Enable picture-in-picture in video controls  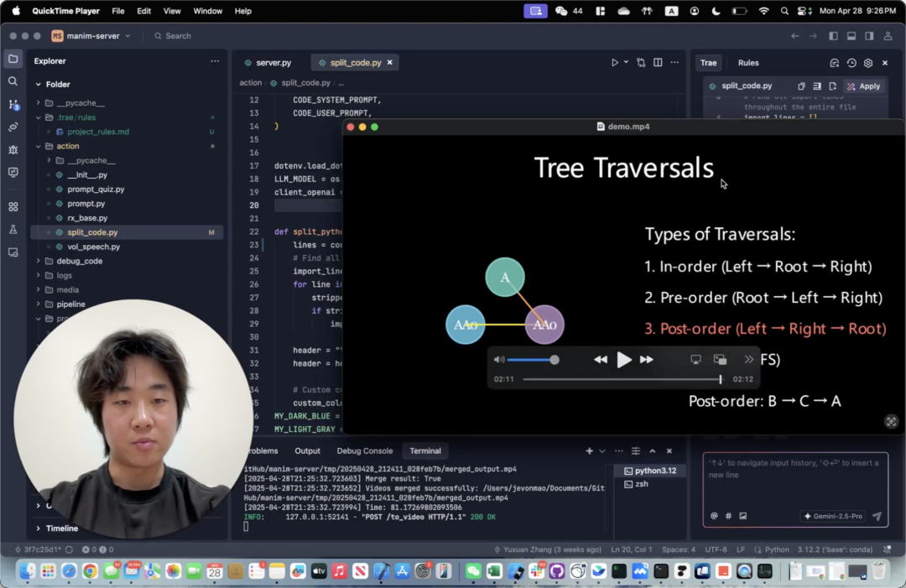720,360
